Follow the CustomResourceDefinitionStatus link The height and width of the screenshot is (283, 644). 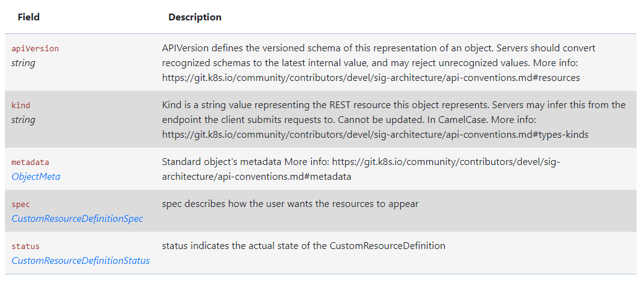pos(80,261)
